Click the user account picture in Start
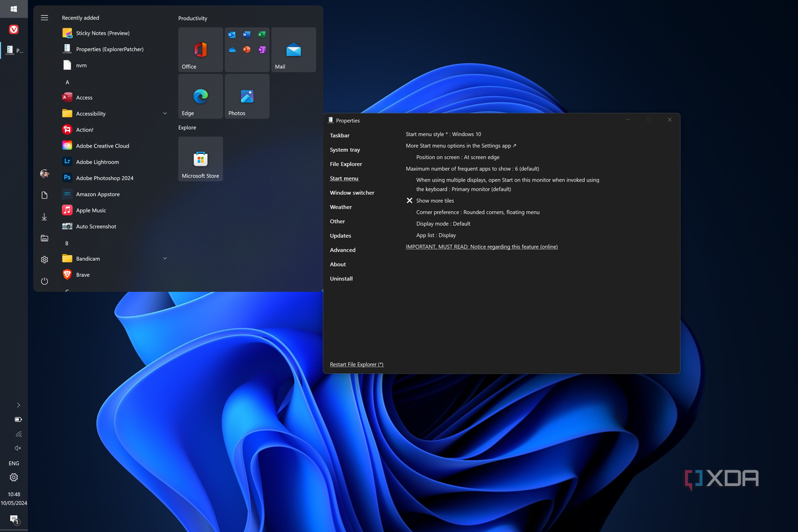Screen dimensions: 798x532 [44, 174]
